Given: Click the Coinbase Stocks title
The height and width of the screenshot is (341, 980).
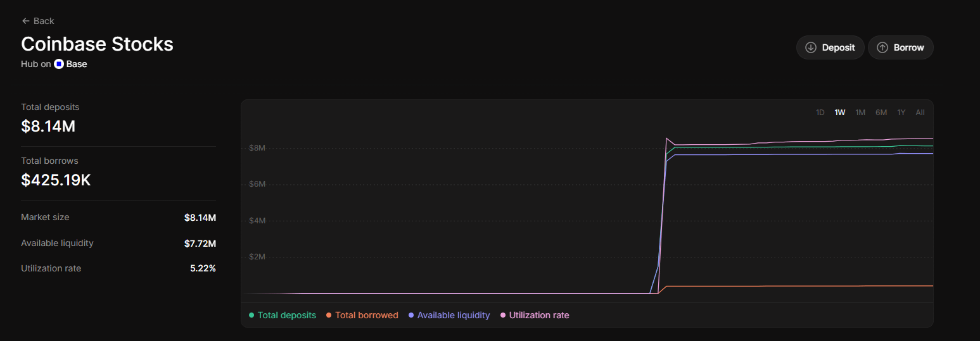Looking at the screenshot, I should [x=97, y=44].
